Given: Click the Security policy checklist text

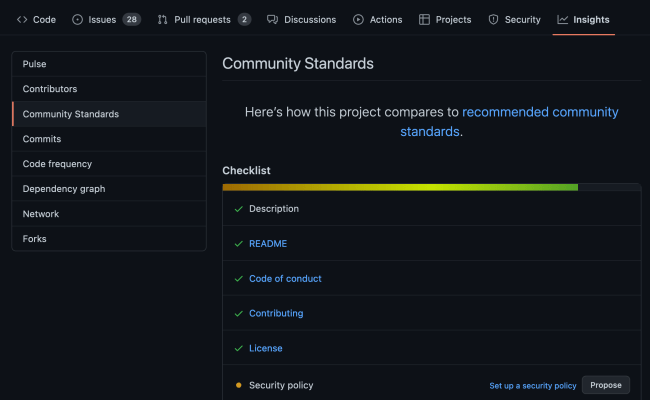Looking at the screenshot, I should (x=281, y=385).
